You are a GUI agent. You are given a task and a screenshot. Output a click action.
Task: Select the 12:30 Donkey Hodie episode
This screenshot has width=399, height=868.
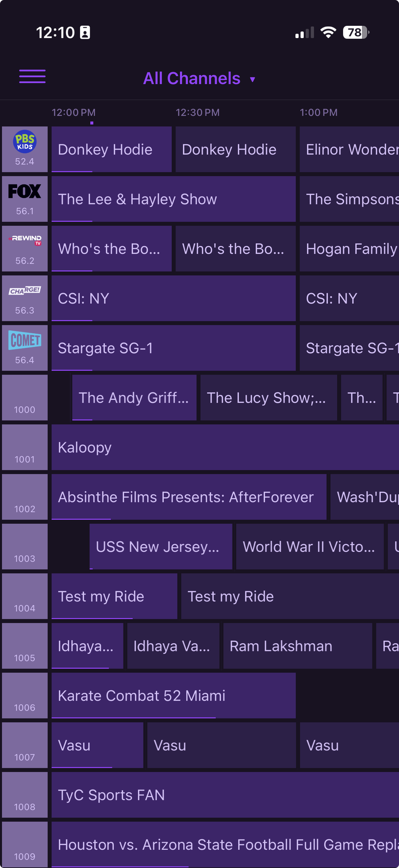tap(235, 149)
